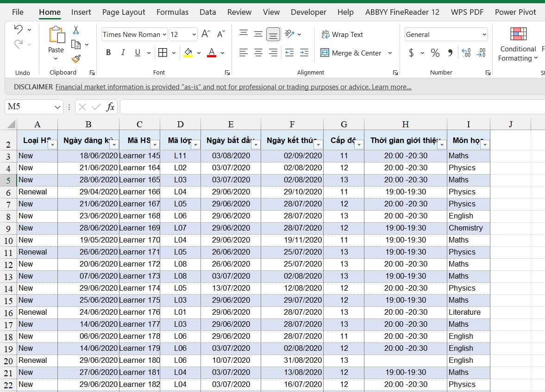The image size is (545, 392).
Task: Open Alignment settings dialog launcher
Action: pyautogui.click(x=395, y=73)
